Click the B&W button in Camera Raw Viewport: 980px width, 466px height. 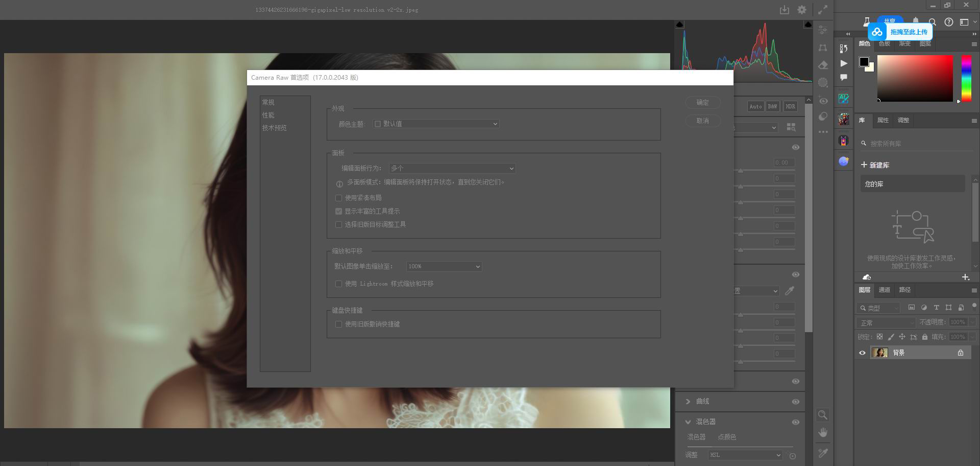point(773,106)
